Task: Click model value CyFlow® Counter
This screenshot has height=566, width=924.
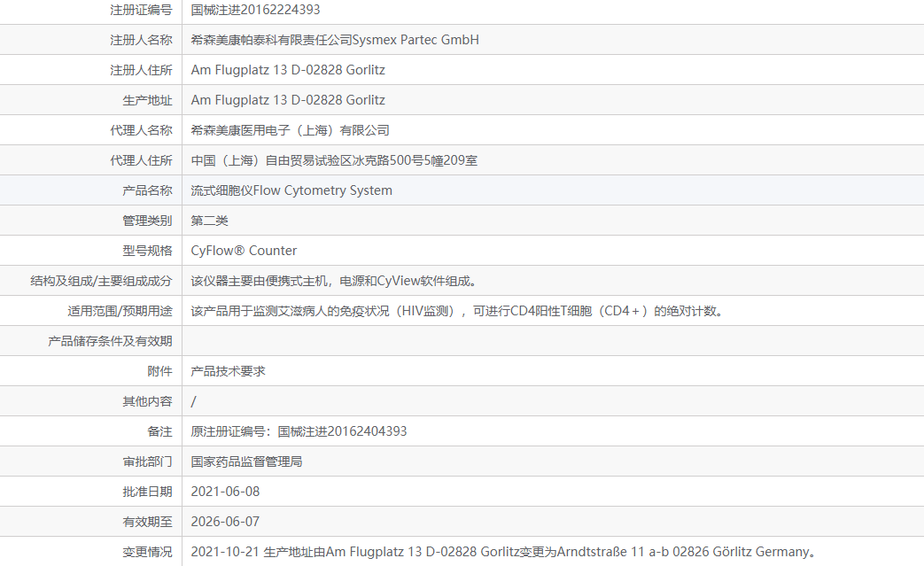Action: (x=244, y=251)
